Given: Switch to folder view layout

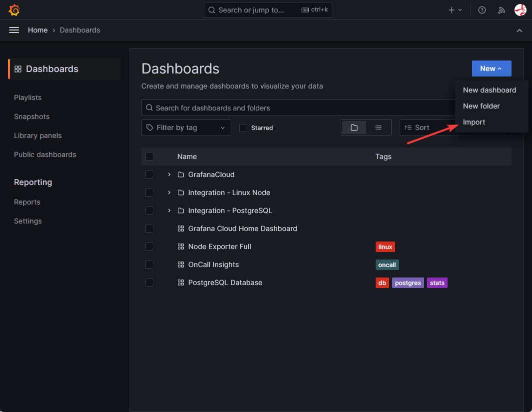Looking at the screenshot, I should coord(354,127).
